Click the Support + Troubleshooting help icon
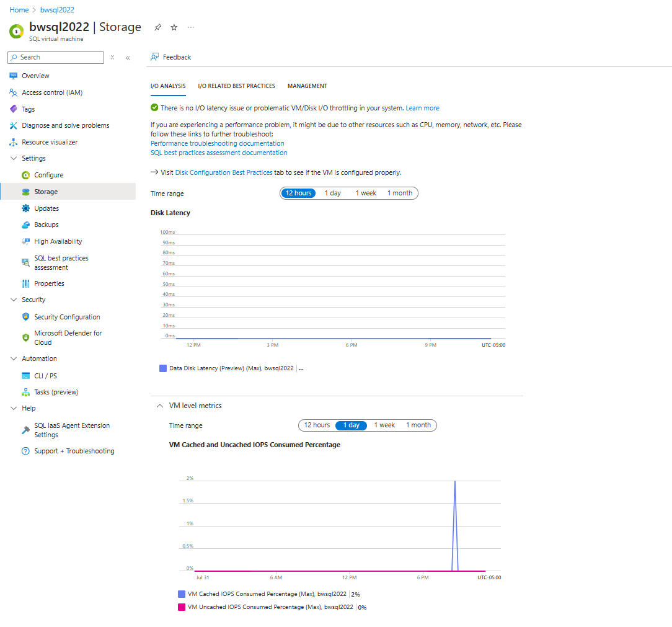Screen dimensions: 672x627 point(25,451)
